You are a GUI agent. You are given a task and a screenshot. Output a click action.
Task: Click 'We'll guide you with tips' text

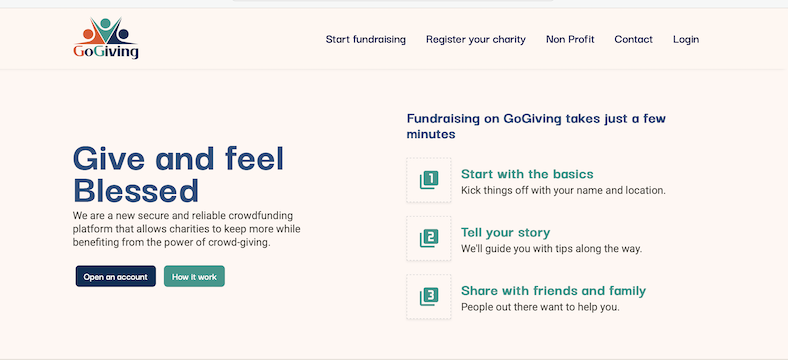[551, 249]
